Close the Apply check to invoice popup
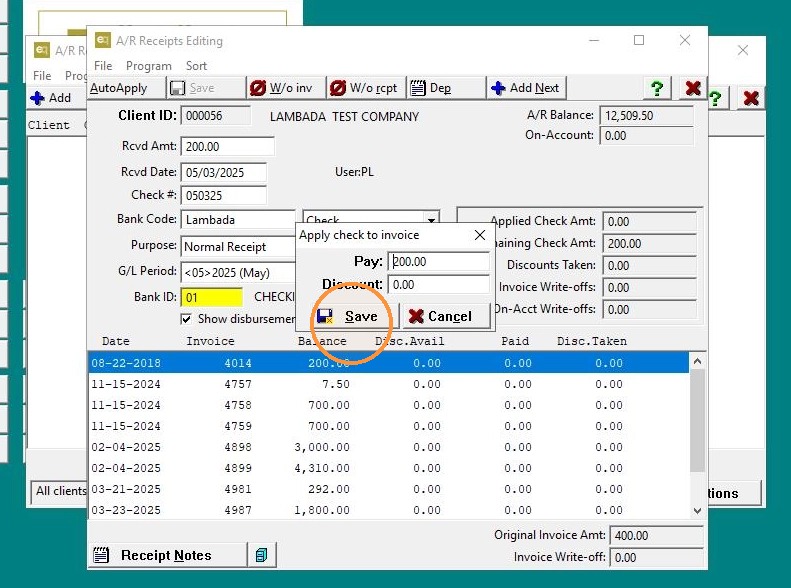The image size is (791, 588). click(480, 235)
